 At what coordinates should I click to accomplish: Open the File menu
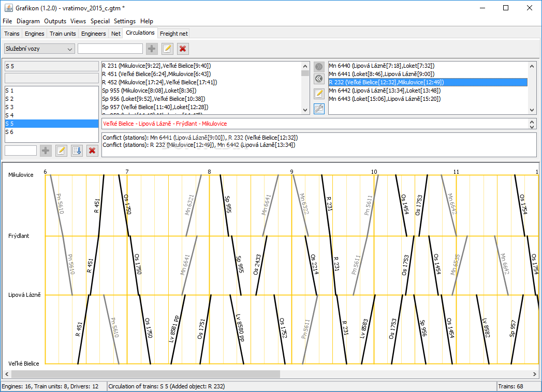[7, 21]
